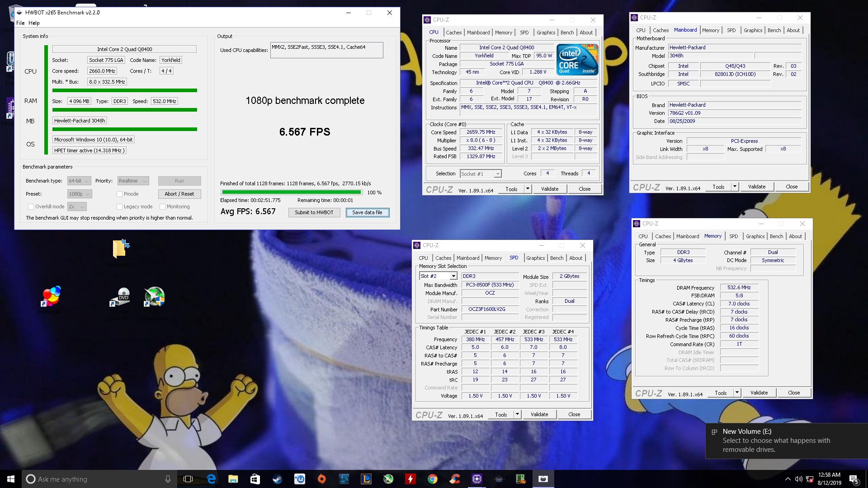
Task: Open Steam from the taskbar
Action: click(x=277, y=479)
